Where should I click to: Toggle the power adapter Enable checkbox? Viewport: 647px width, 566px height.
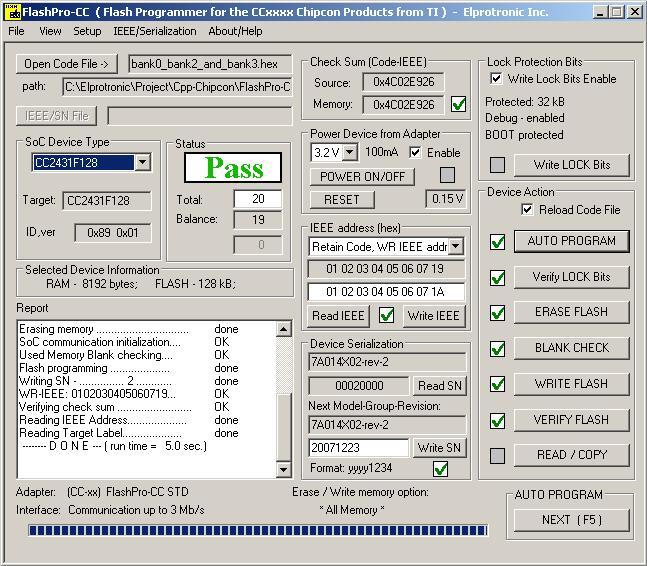[x=415, y=153]
